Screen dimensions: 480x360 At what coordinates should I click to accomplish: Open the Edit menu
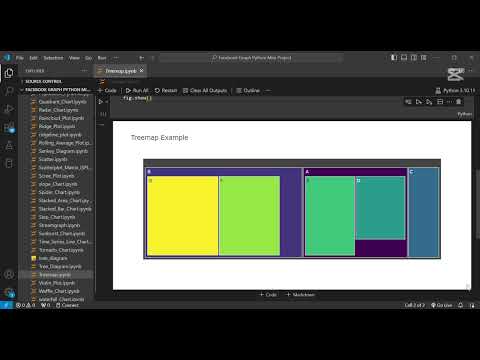(34, 58)
